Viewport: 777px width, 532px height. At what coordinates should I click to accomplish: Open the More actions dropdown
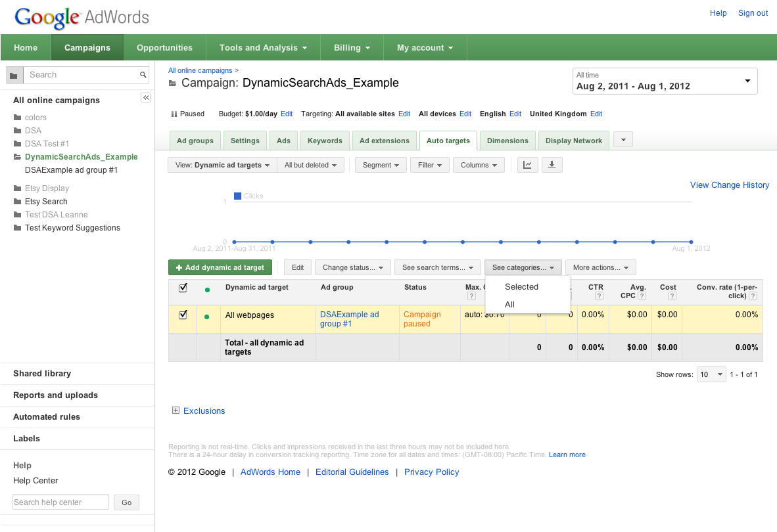[x=601, y=267]
